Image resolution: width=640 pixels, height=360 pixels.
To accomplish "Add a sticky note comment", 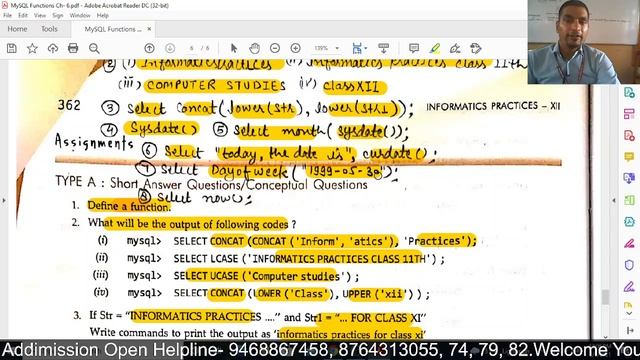I will coord(414,49).
